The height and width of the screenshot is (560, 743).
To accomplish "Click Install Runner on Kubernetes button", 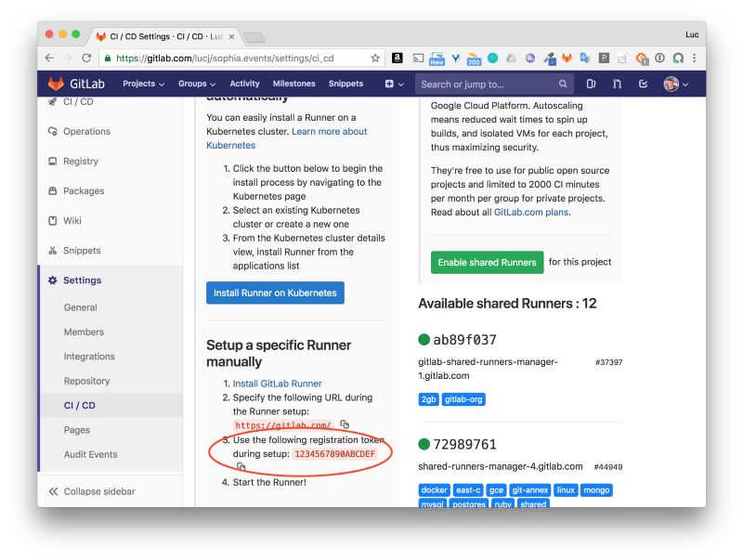I will 275,293.
